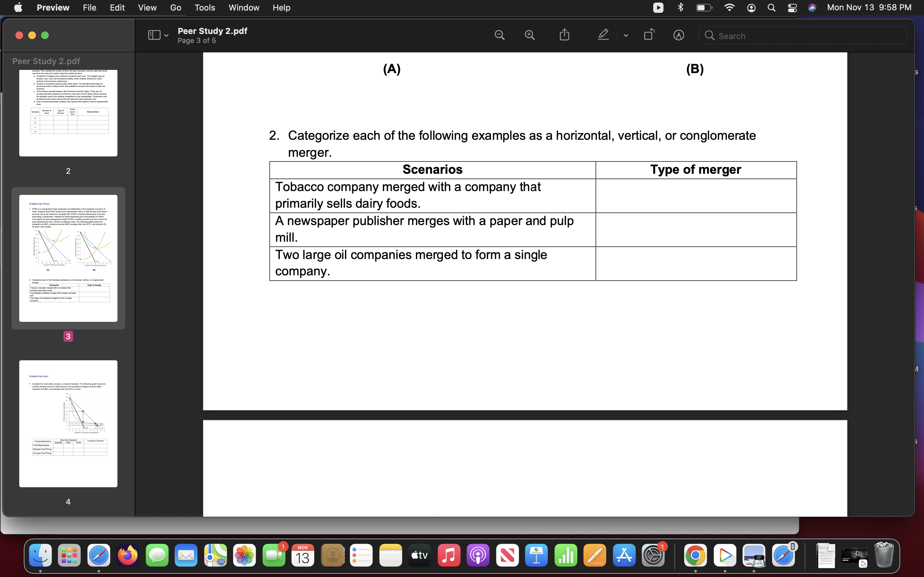Open Control Center from the menu bar
924x577 pixels.
click(x=792, y=8)
